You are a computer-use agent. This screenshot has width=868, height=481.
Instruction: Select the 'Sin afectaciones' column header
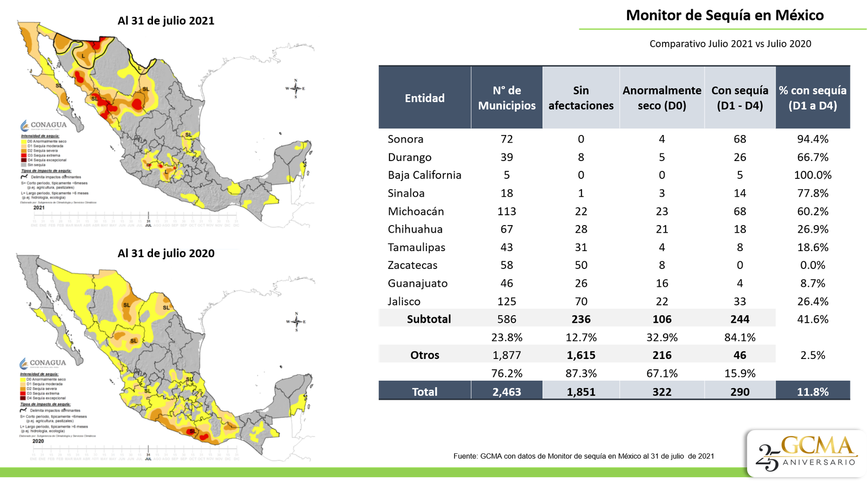point(580,98)
